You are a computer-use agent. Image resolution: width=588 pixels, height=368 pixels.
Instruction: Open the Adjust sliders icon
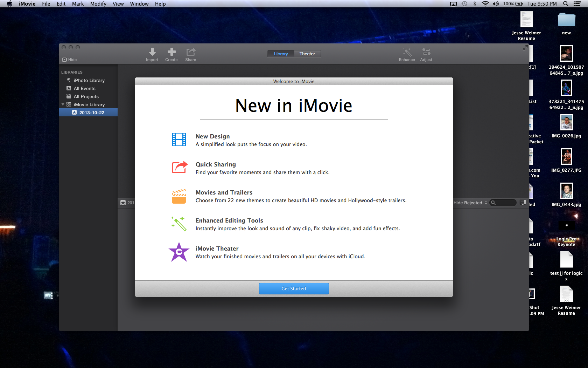click(x=426, y=52)
